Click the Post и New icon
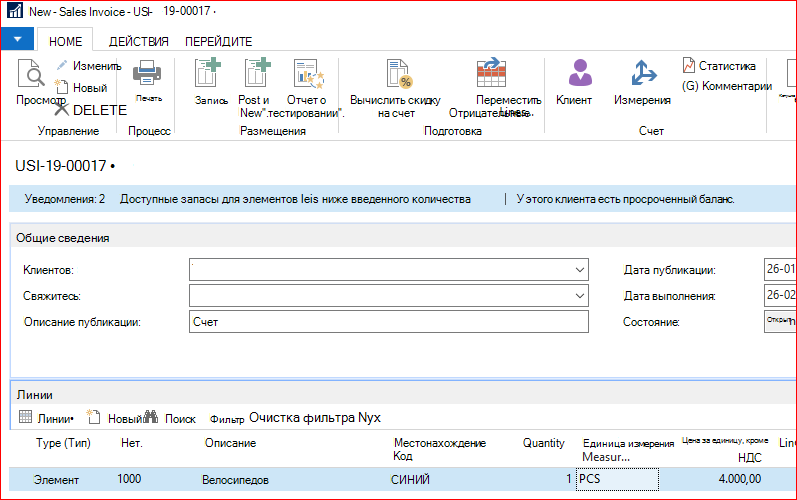797x500 pixels. (x=258, y=73)
